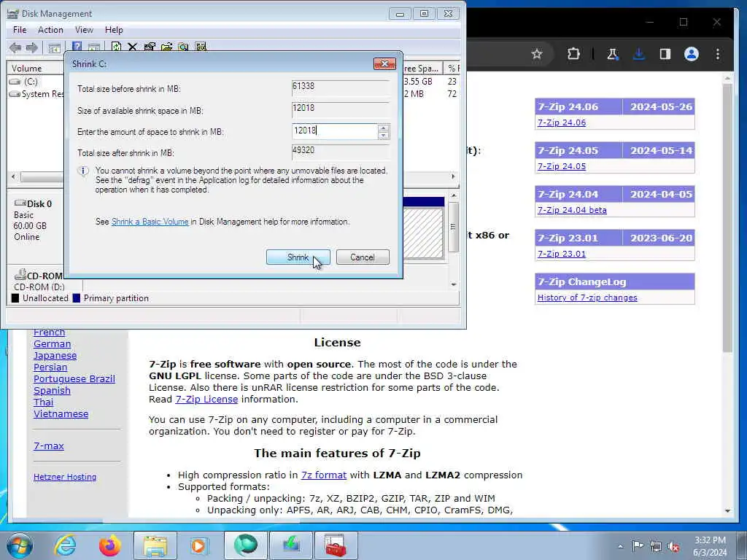
Task: Open the 7-Zip License link
Action: click(206, 399)
